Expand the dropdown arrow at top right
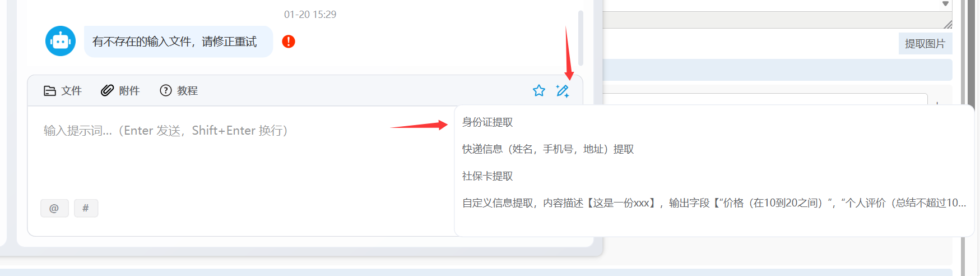 point(946,4)
